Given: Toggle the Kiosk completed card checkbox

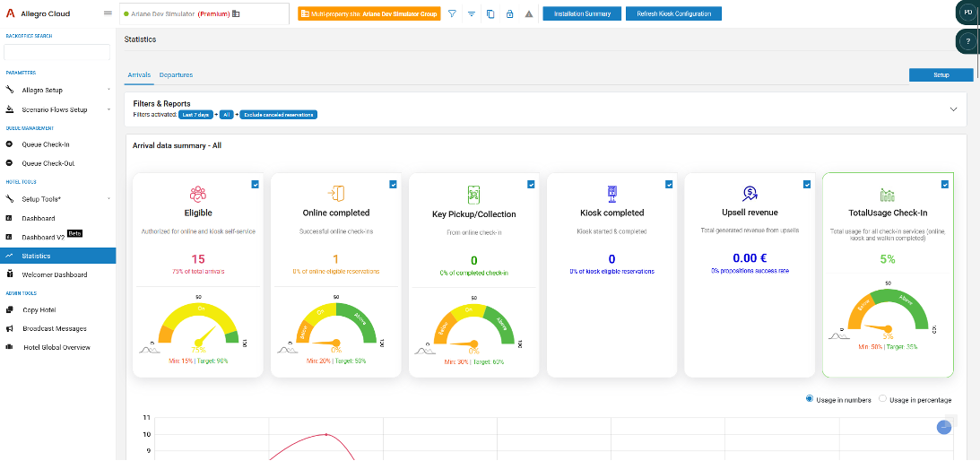Looking at the screenshot, I should point(670,184).
